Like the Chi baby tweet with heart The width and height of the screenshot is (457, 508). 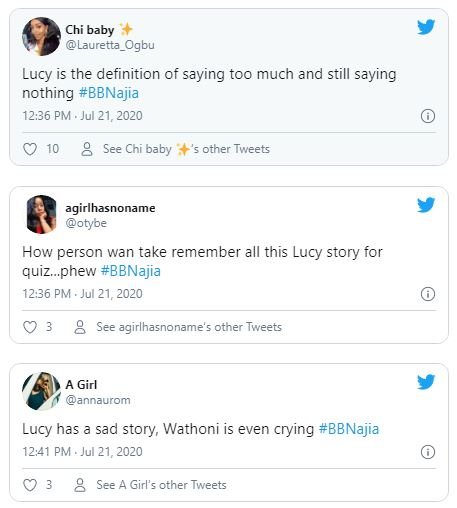(x=30, y=149)
